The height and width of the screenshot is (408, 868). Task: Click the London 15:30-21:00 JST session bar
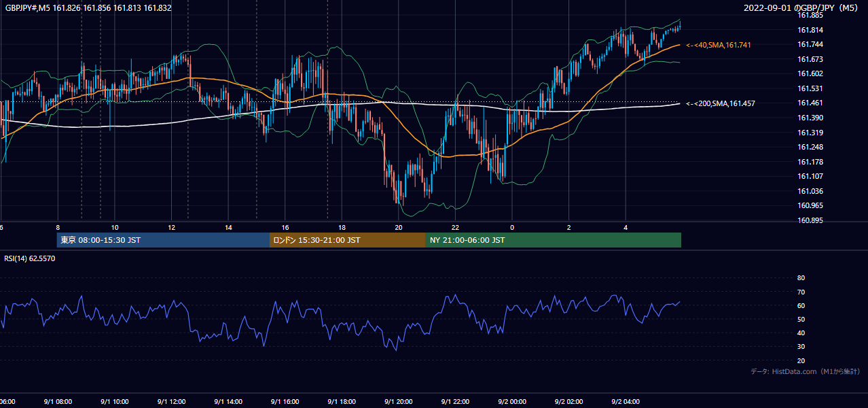348,240
